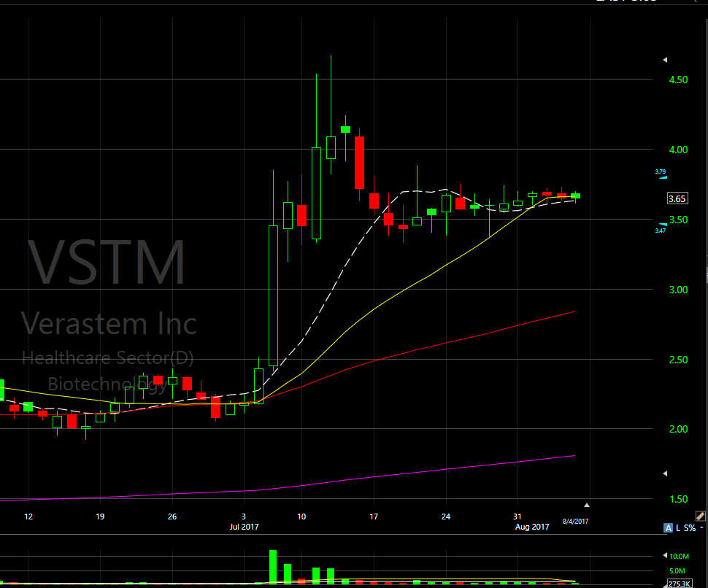Click the 17 date tick label
This screenshot has width=708, height=588.
(x=374, y=517)
